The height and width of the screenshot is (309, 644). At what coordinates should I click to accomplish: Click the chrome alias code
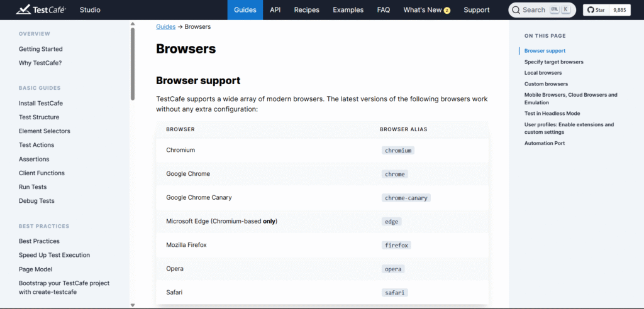pos(395,174)
